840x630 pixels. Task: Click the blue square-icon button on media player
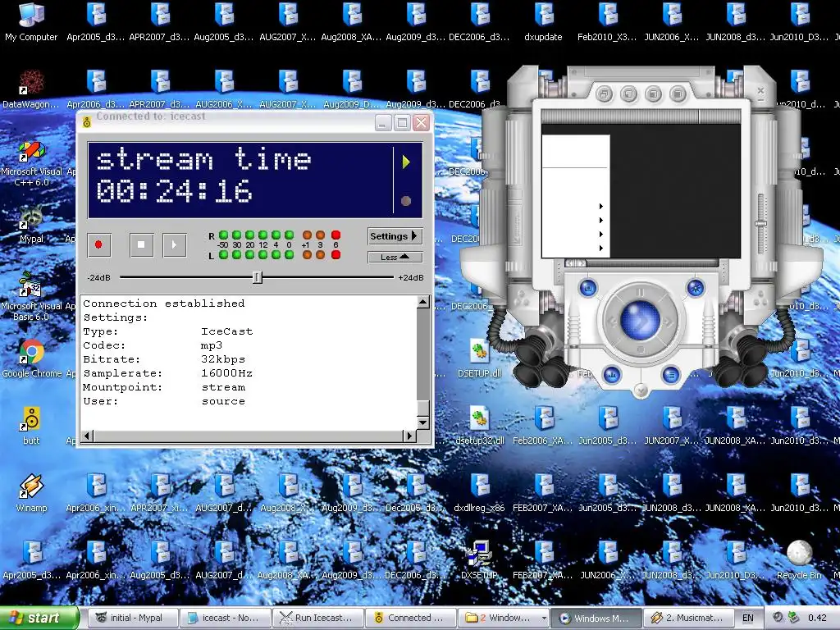coord(587,288)
